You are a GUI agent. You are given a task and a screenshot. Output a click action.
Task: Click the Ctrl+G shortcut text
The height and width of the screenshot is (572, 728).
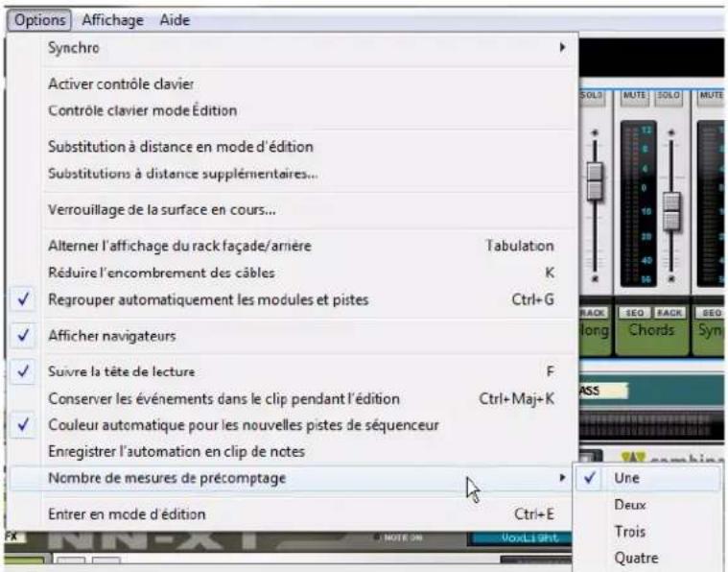pyautogui.click(x=532, y=299)
